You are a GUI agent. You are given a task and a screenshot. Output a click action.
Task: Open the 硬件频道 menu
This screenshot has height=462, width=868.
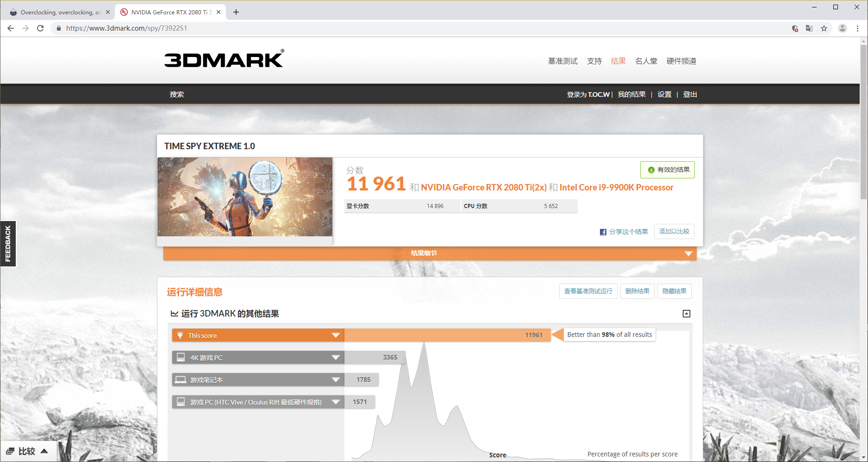click(x=681, y=61)
